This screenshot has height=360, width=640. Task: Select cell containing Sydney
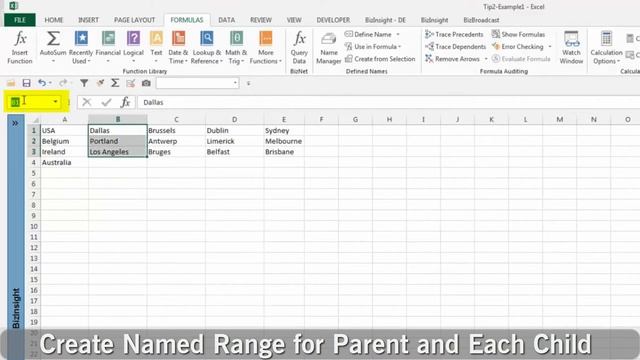click(x=284, y=131)
